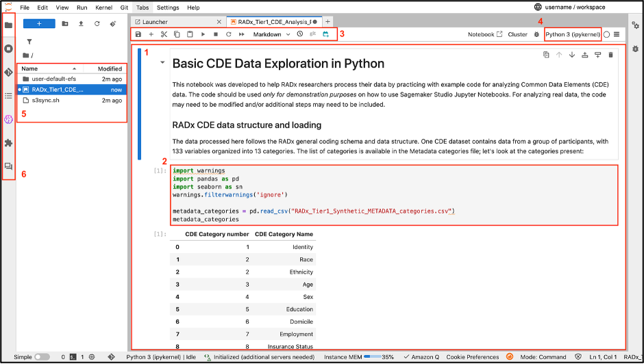The height and width of the screenshot is (364, 644).
Task: Click the Git clone repository icon
Action: 113,24
